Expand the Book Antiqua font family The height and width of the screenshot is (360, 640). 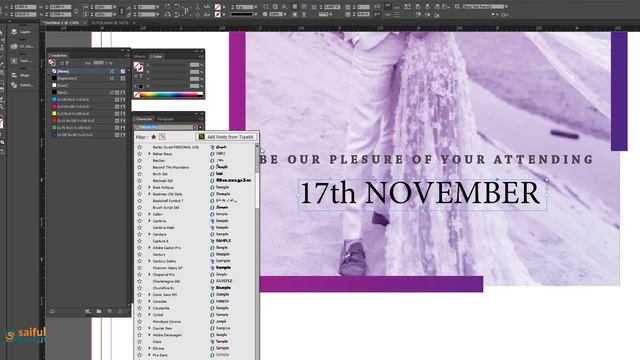149,187
